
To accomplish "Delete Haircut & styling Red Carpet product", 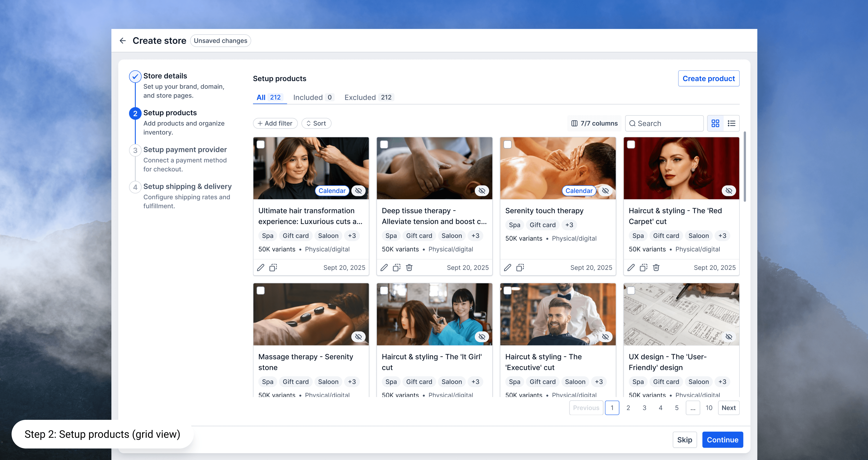I will coord(656,267).
